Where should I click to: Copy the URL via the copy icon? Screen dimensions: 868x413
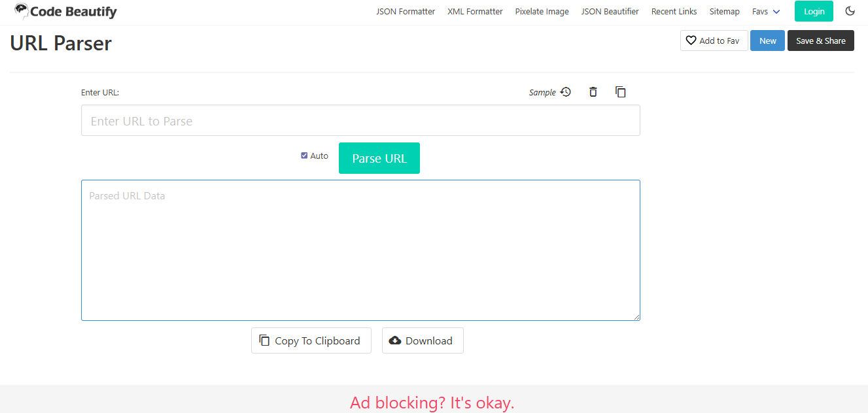(620, 92)
